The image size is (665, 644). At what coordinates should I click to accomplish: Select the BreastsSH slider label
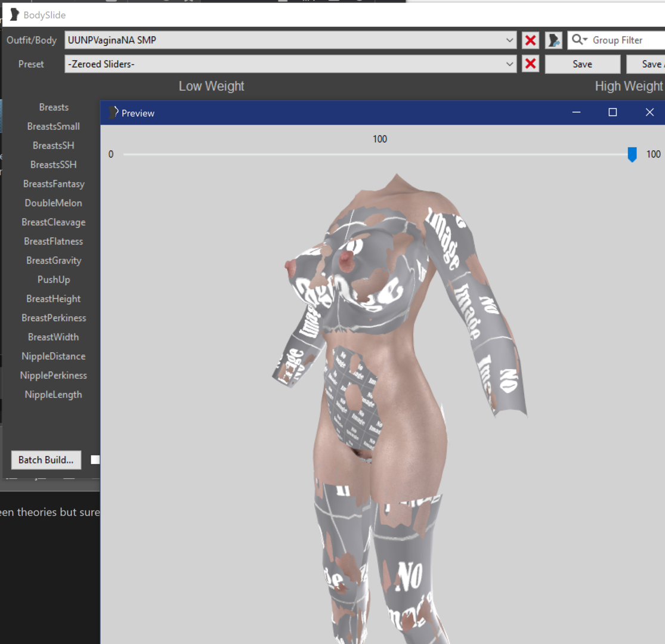(x=54, y=145)
